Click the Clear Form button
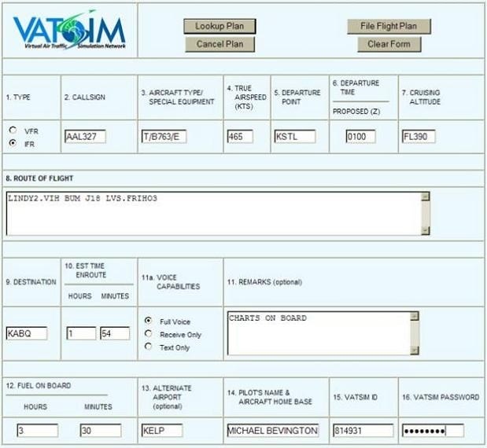The image size is (487, 448). coord(389,44)
